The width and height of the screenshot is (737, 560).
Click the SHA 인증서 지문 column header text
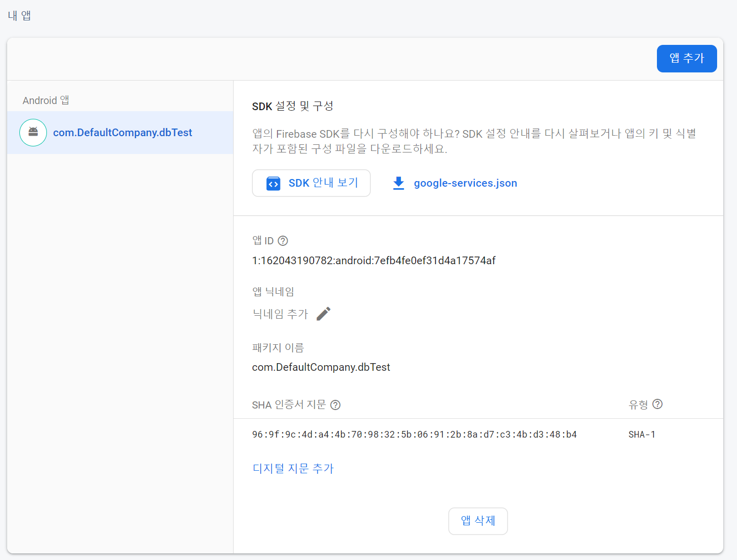coord(289,405)
